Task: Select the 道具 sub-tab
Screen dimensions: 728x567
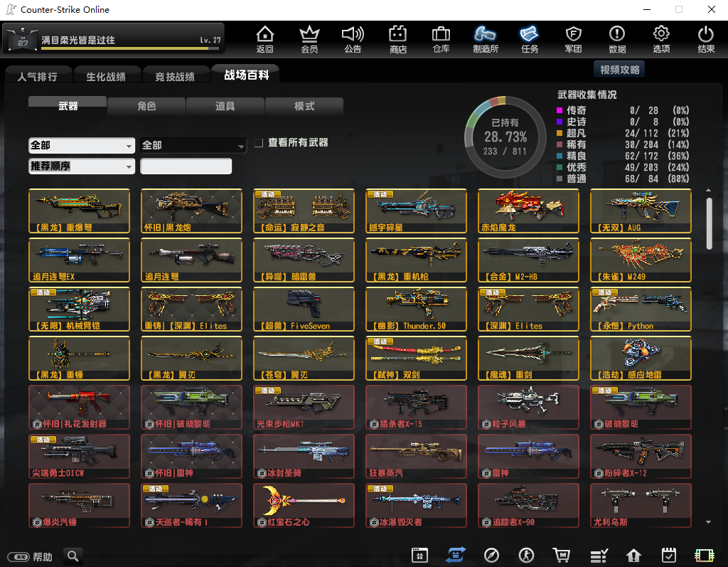Action: pyautogui.click(x=225, y=106)
